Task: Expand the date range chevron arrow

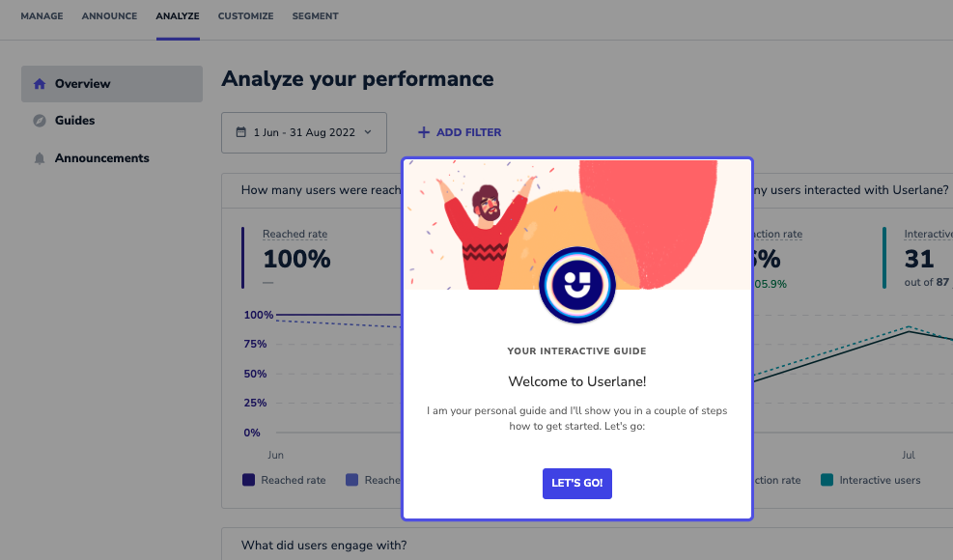Action: (x=368, y=132)
